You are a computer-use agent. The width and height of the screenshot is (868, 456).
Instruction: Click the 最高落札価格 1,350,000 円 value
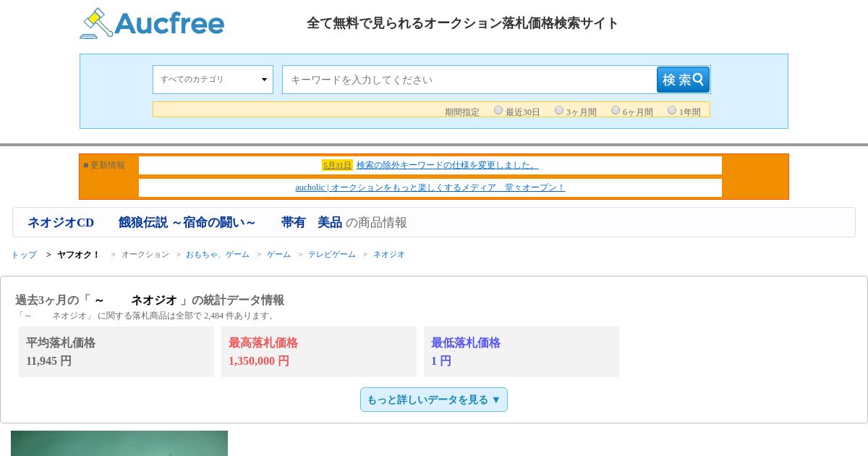259,360
